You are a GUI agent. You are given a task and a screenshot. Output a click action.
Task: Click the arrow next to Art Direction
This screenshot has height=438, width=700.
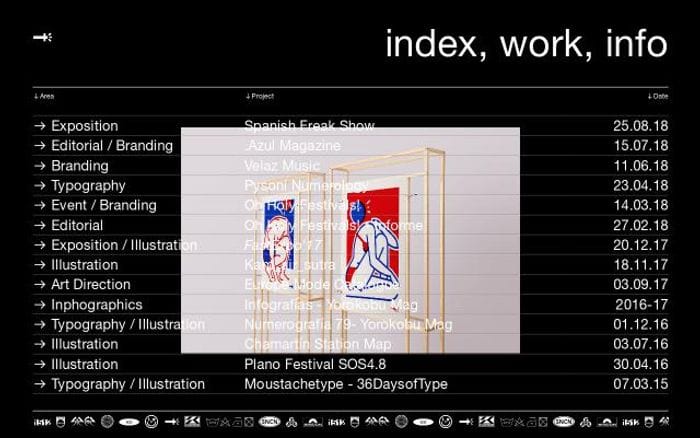click(x=40, y=284)
